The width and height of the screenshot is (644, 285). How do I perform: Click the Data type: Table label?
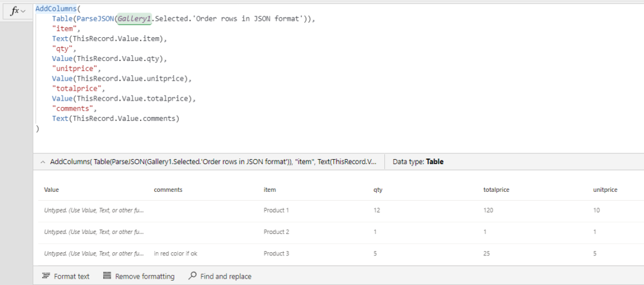pos(418,162)
